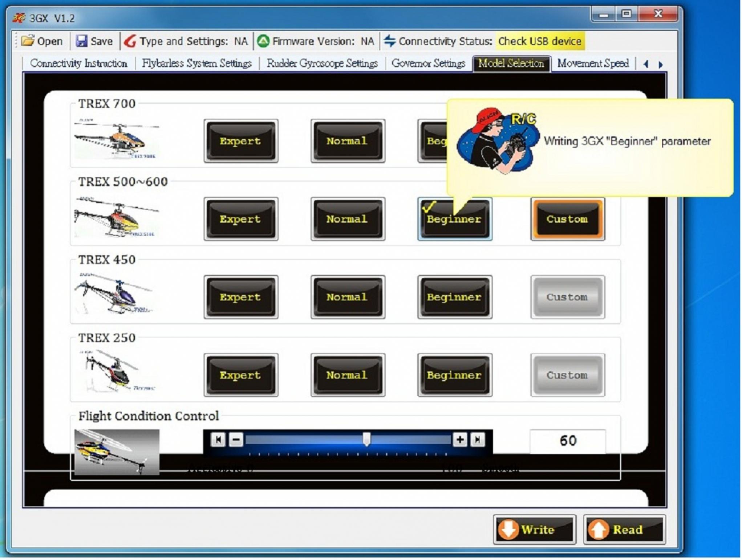Switch to the Movement Speed tab
This screenshot has height=560, width=742.
(x=593, y=64)
